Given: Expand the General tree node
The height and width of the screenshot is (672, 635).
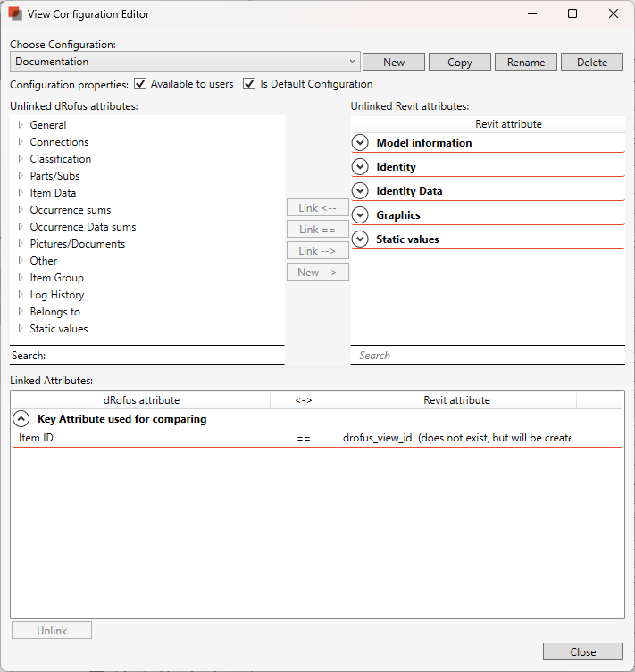Looking at the screenshot, I should tap(21, 125).
